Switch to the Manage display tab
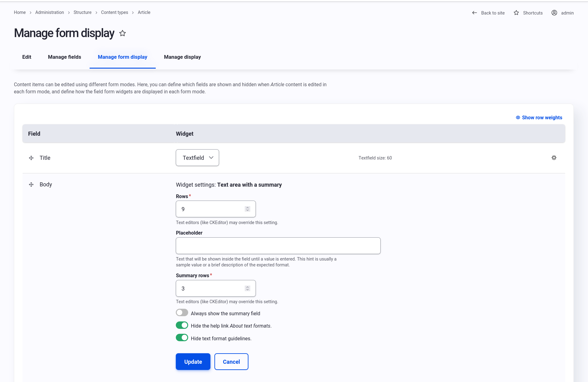588x382 pixels. [182, 57]
